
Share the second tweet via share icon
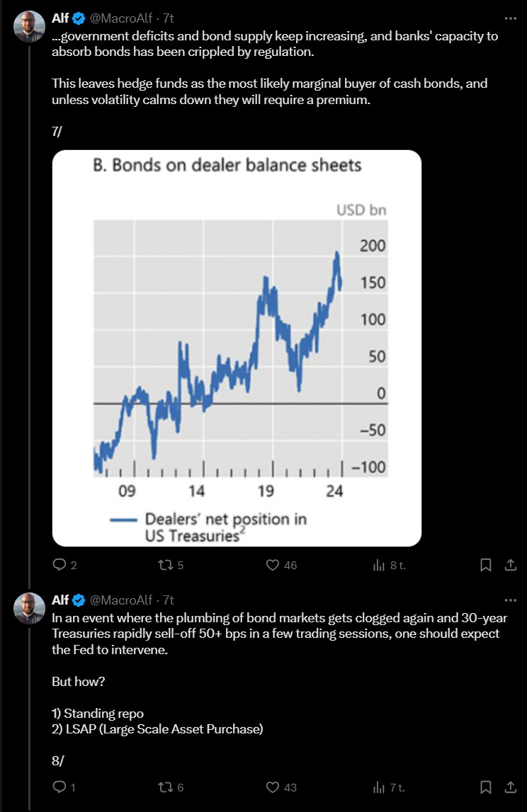click(511, 787)
